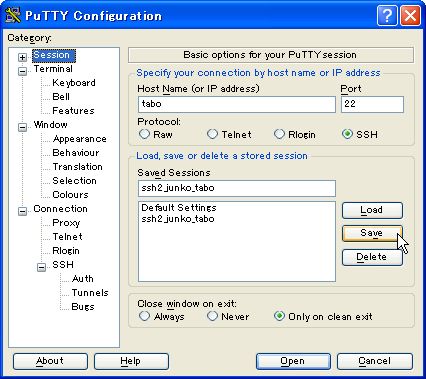
Task: Click the Cancel button
Action: [375, 361]
